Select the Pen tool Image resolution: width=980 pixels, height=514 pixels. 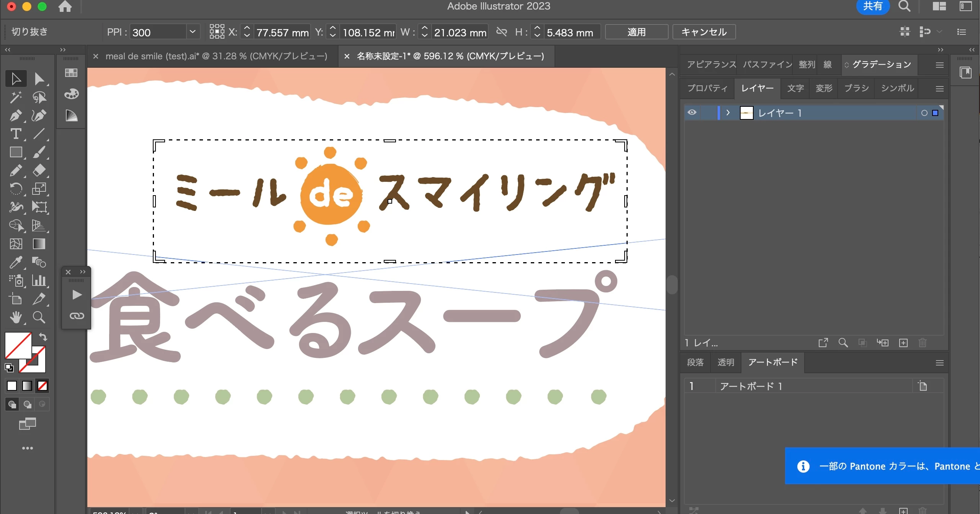(16, 116)
